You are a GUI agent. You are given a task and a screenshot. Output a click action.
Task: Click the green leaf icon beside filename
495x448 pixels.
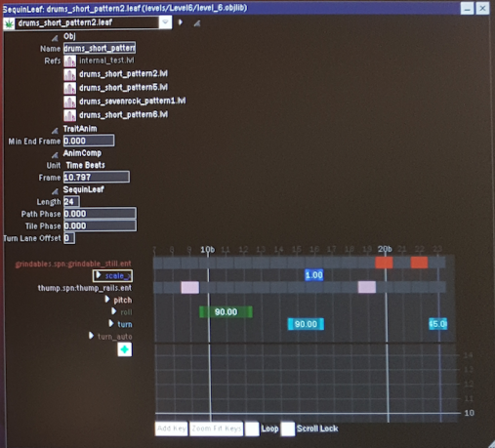tap(9, 23)
